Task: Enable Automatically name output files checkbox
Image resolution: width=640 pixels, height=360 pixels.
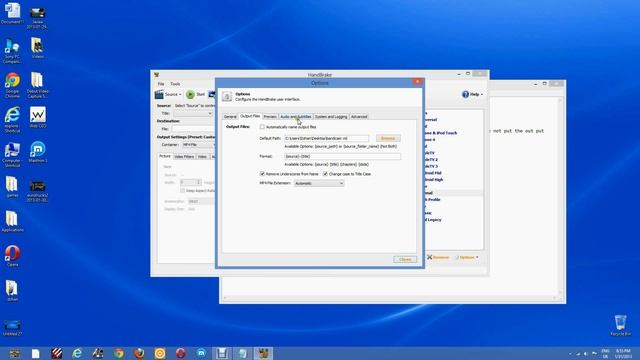Action: [x=262, y=127]
